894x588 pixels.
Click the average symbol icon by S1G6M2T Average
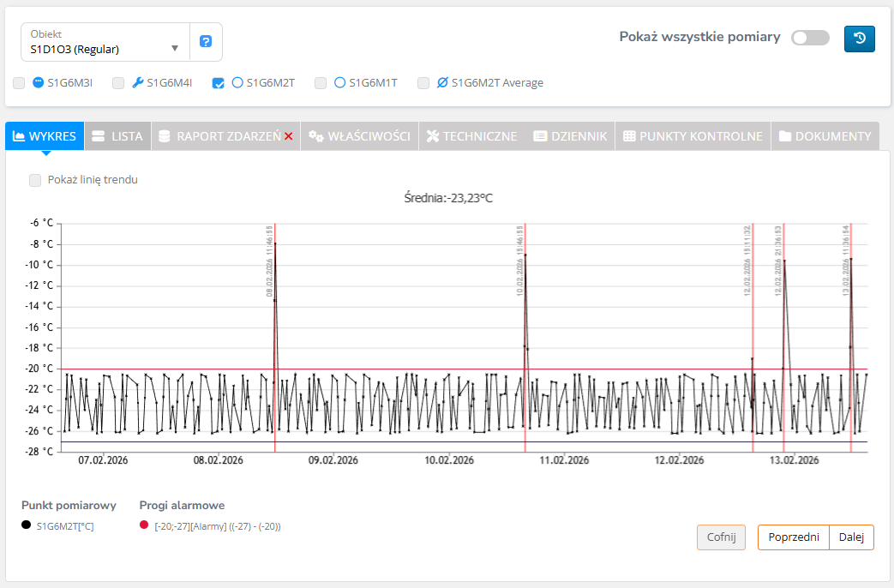pyautogui.click(x=442, y=83)
